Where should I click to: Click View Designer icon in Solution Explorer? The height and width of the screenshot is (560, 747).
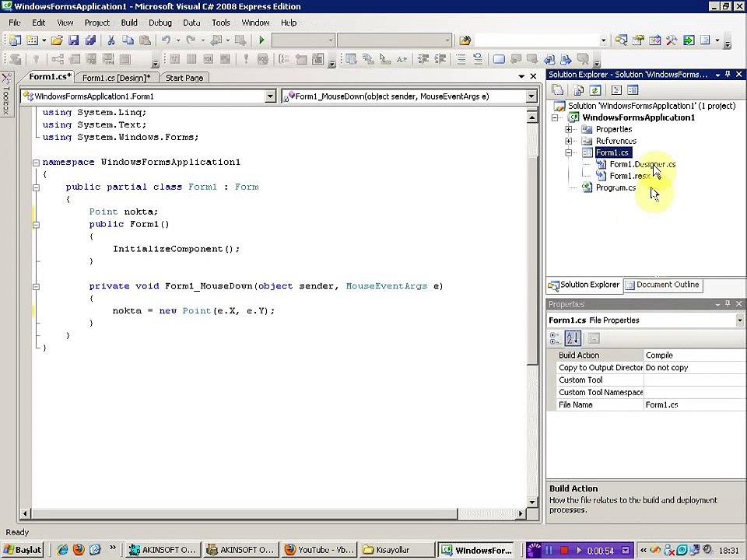point(633,90)
